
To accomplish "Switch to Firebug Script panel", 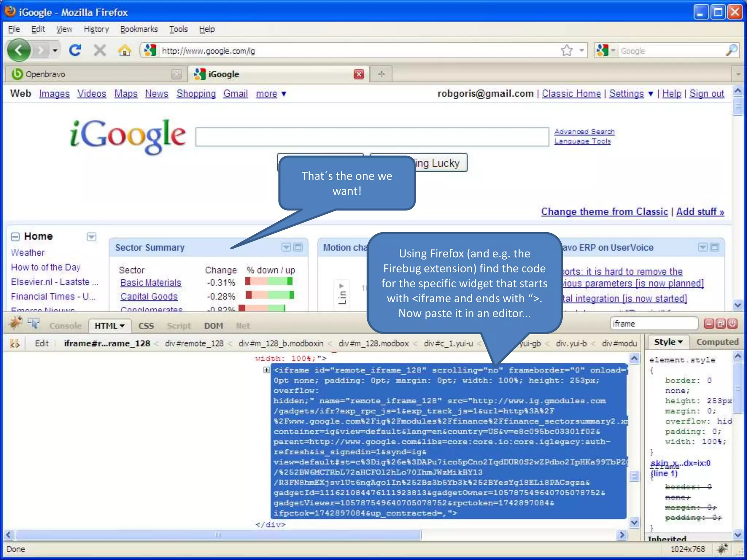I will [x=179, y=326].
